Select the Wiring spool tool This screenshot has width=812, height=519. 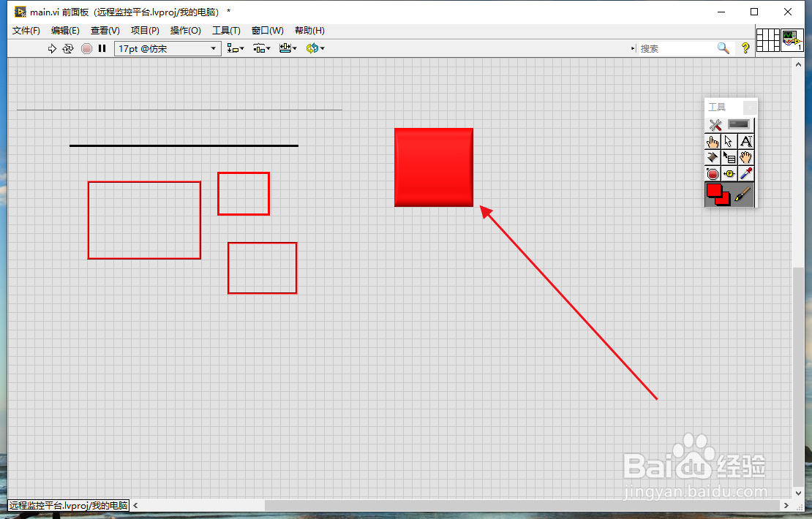point(713,158)
